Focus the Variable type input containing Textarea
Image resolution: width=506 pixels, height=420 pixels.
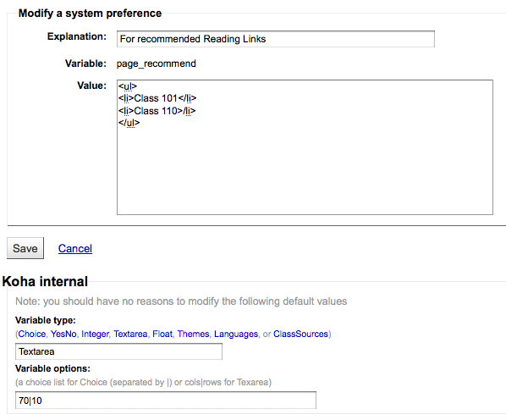pos(118,351)
